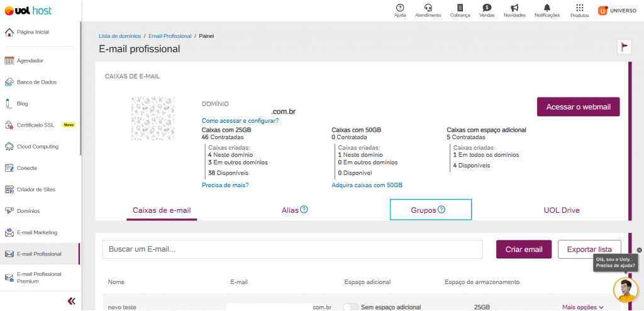Open Página Inicial in the sidebar

(x=33, y=31)
